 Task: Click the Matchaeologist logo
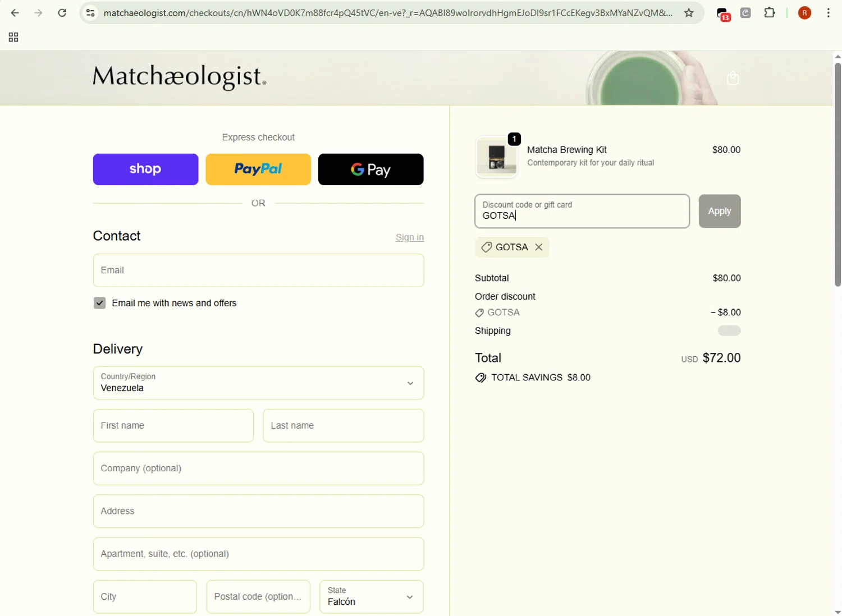pyautogui.click(x=180, y=77)
